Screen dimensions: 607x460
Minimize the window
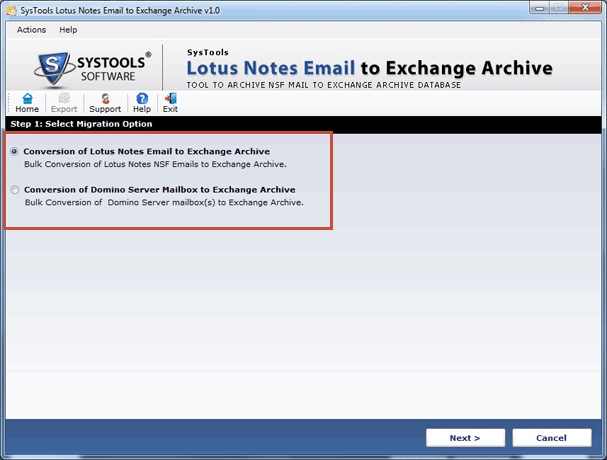coord(540,7)
